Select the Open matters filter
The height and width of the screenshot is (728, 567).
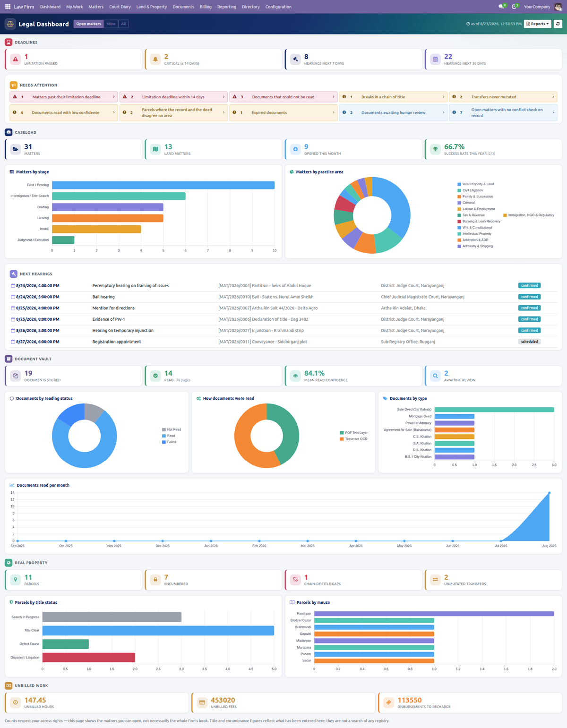pos(88,24)
